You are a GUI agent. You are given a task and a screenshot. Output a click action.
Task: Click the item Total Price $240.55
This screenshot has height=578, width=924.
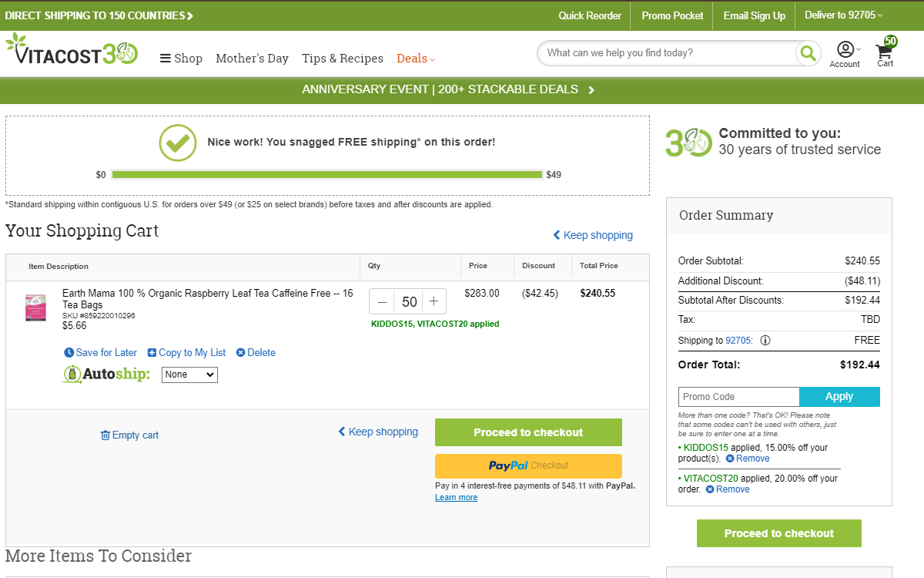[598, 293]
